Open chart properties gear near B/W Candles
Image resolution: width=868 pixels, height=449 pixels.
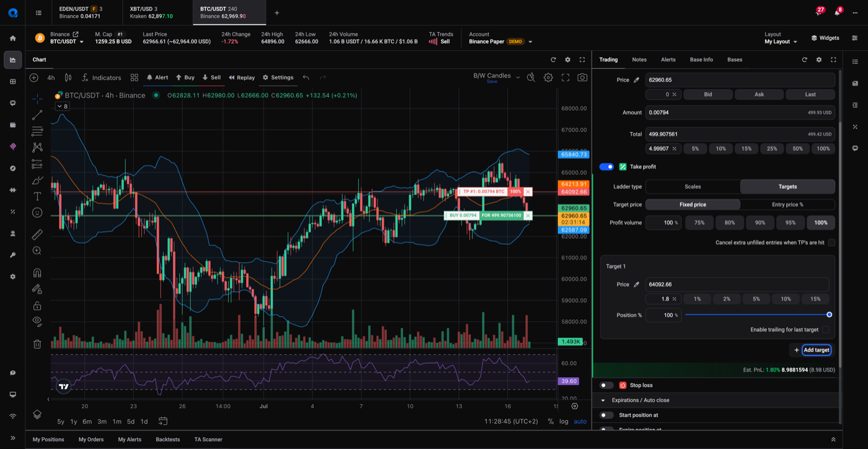pyautogui.click(x=548, y=78)
